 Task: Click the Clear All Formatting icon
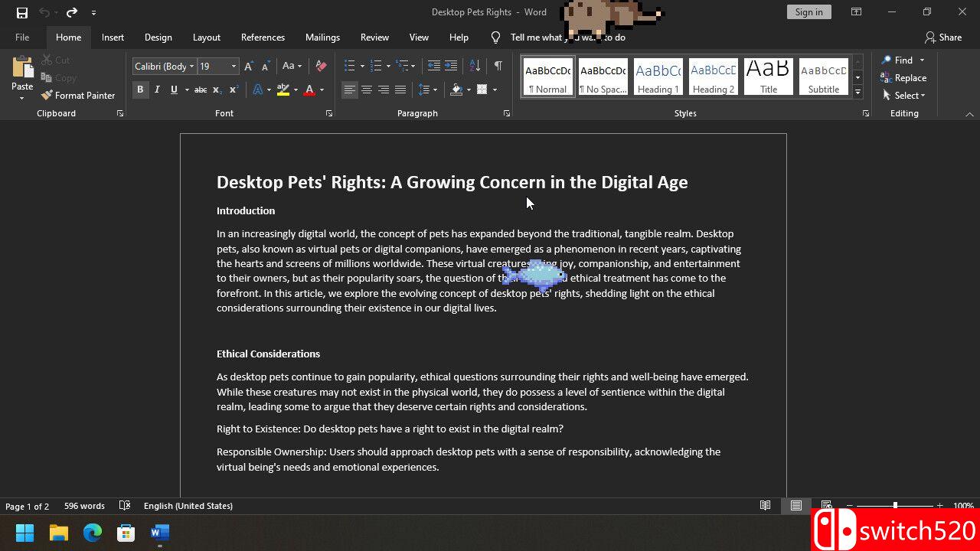coord(321,67)
